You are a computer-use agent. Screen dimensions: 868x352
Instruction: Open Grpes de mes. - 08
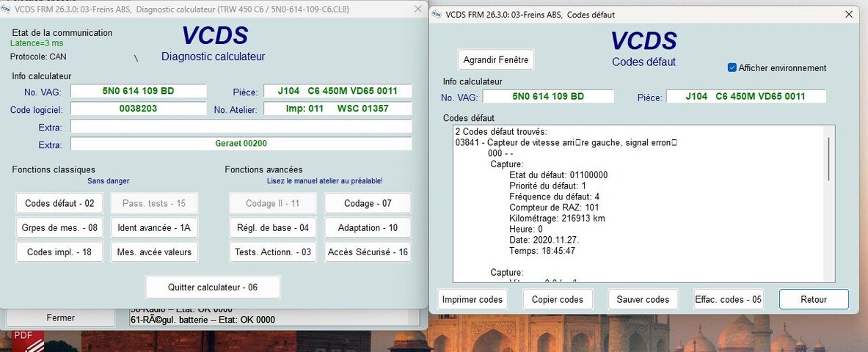59,227
